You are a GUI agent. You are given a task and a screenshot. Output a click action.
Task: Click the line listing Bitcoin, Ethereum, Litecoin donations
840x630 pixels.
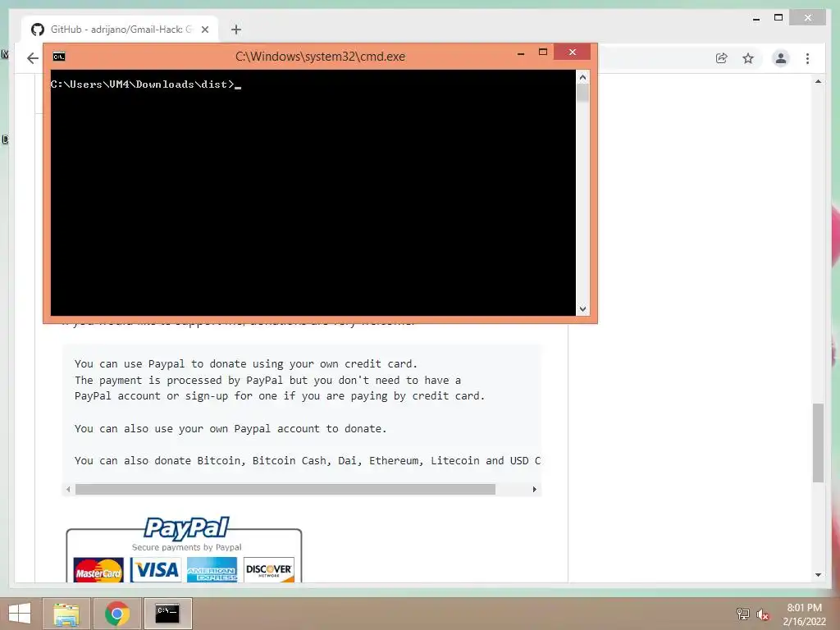pyautogui.click(x=308, y=461)
